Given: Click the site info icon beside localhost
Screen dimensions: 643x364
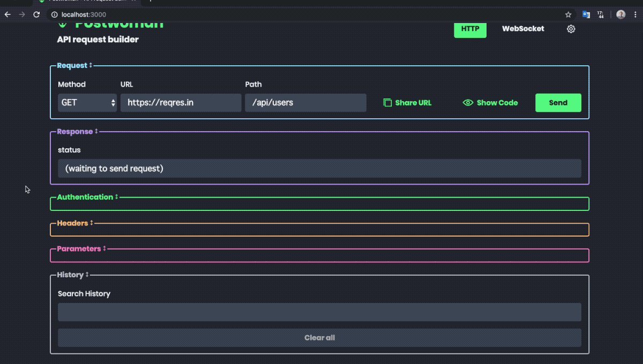Looking at the screenshot, I should 55,14.
